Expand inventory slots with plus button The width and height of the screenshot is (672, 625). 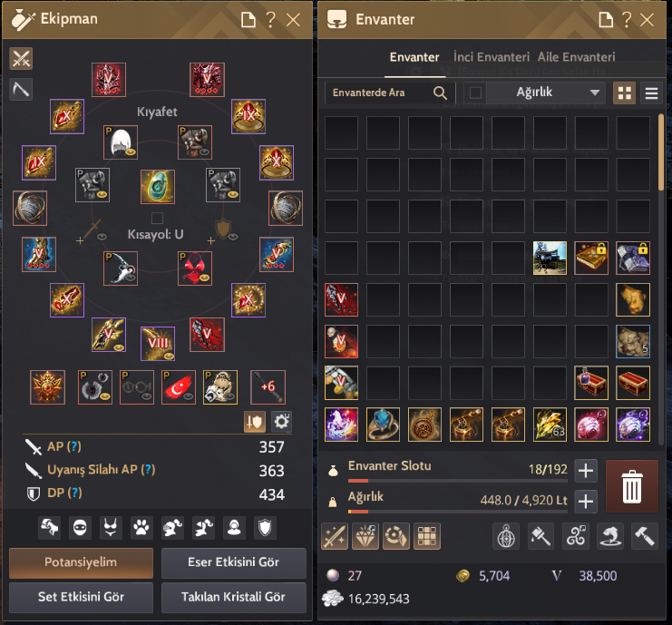586,470
